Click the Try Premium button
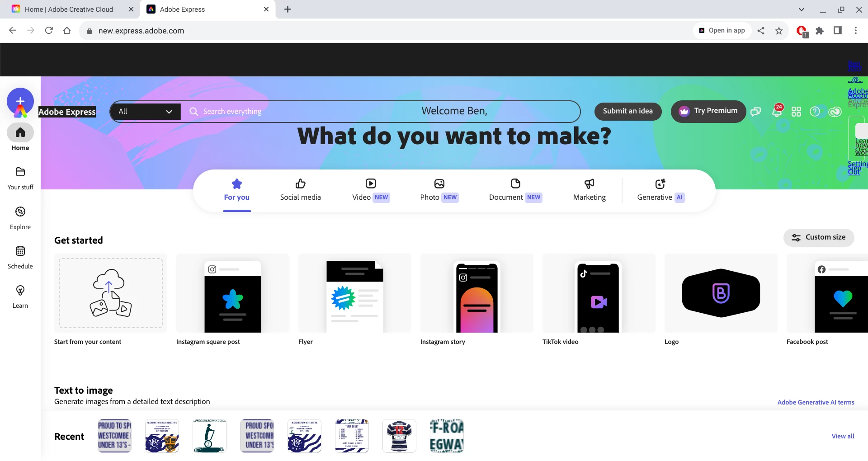The image size is (868, 461). coord(708,111)
